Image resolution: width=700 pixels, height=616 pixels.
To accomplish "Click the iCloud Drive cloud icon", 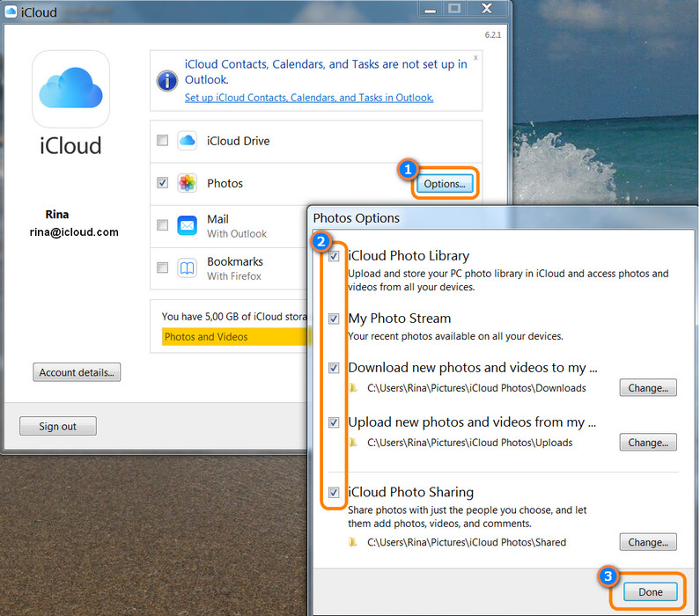I will (187, 141).
